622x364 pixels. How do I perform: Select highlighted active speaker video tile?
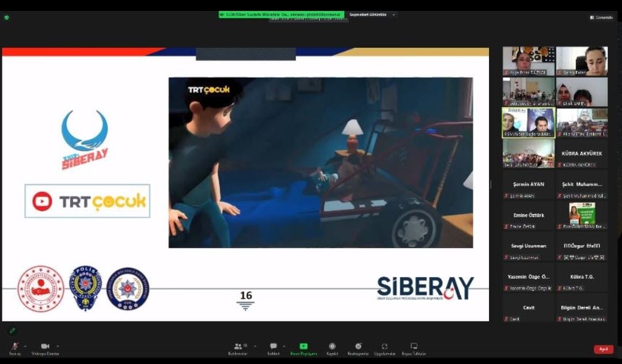click(x=528, y=123)
